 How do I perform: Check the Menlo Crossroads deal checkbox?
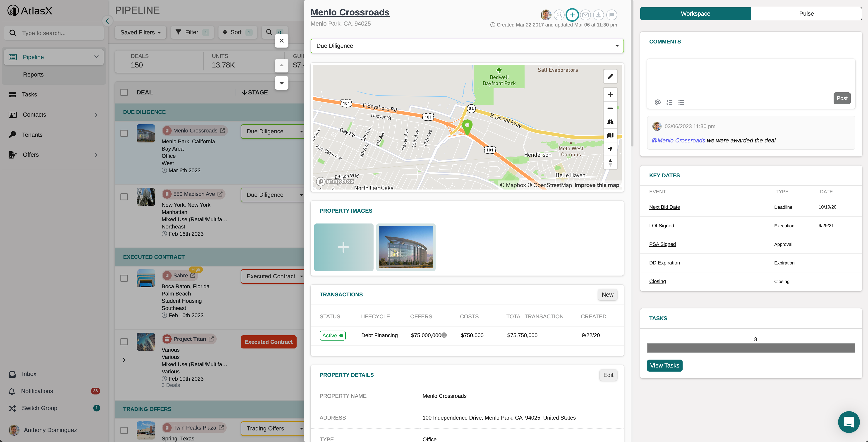[124, 133]
